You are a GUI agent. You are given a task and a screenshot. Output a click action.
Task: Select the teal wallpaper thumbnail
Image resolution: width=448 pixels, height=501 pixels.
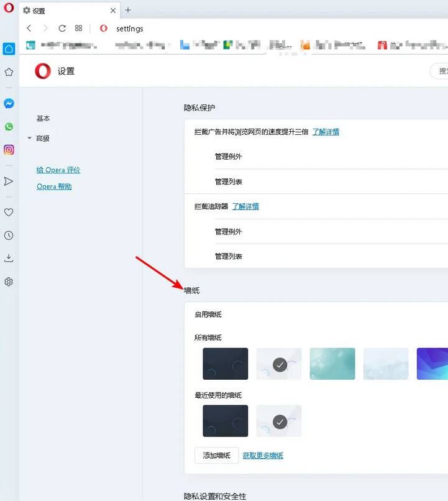pos(332,364)
